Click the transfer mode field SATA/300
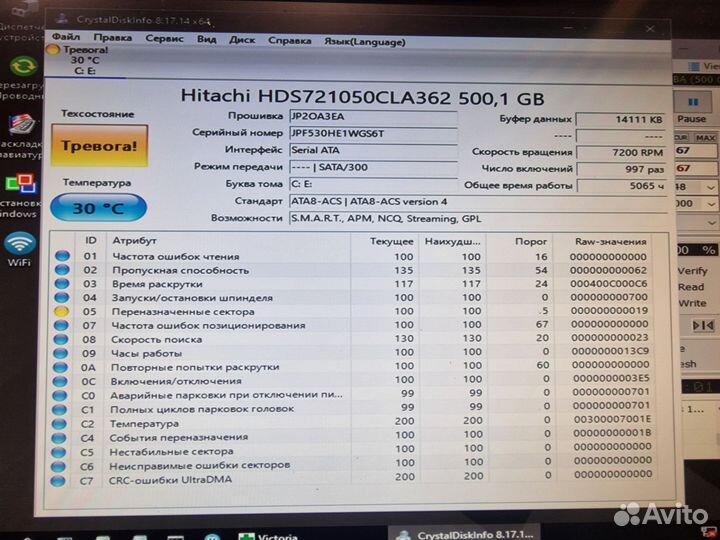 373,167
